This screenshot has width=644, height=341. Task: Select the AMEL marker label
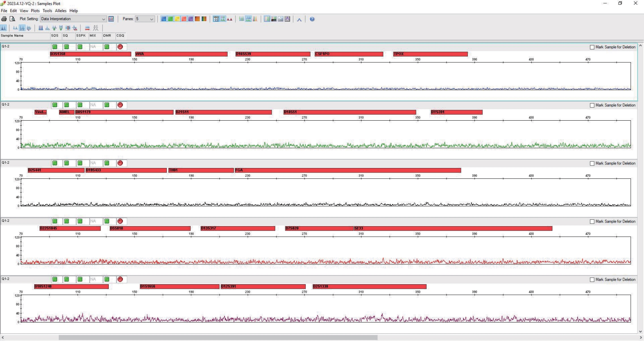(67, 112)
